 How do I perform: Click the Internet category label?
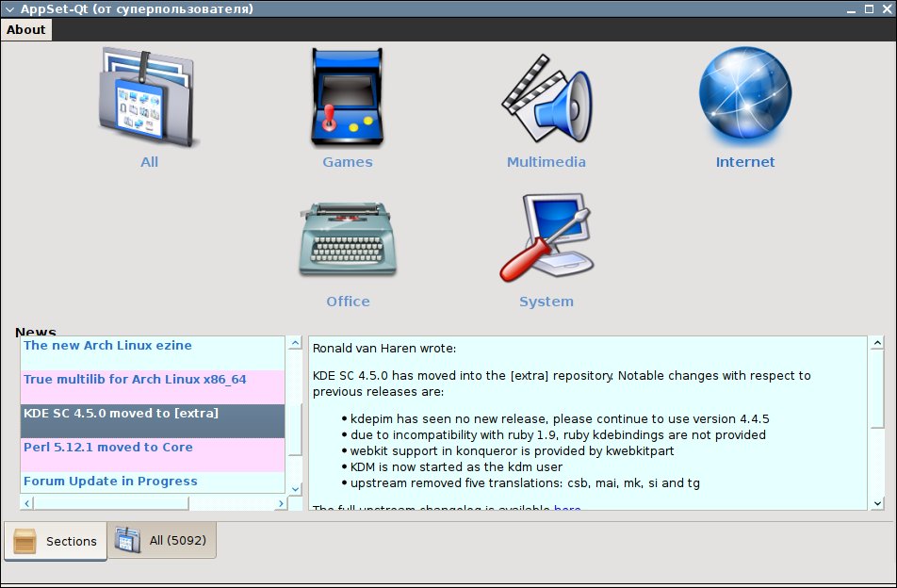744,162
